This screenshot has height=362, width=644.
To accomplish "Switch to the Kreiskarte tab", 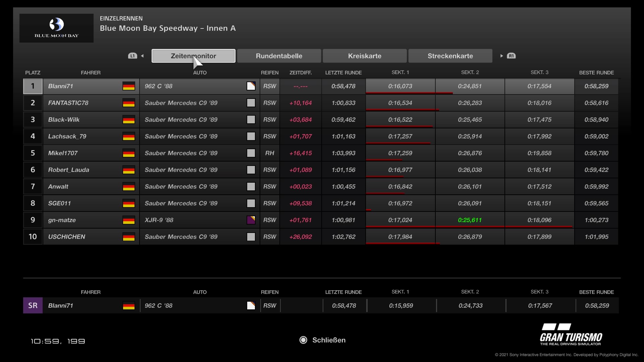I will [365, 56].
